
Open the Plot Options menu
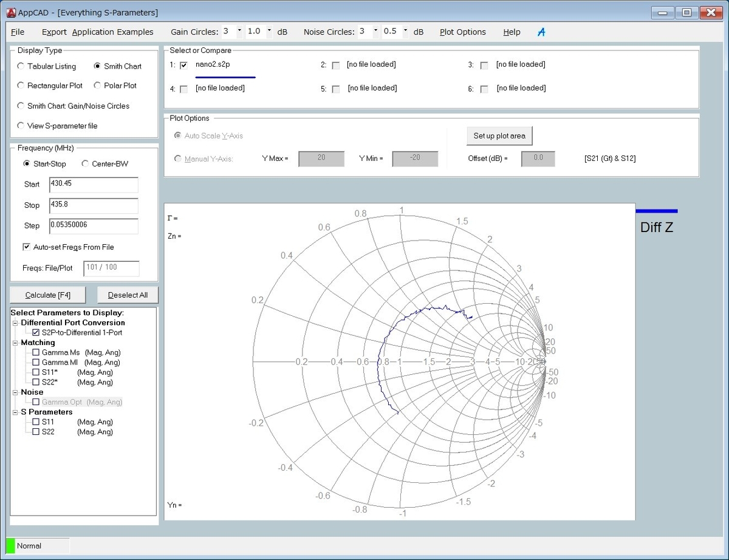[x=463, y=32]
